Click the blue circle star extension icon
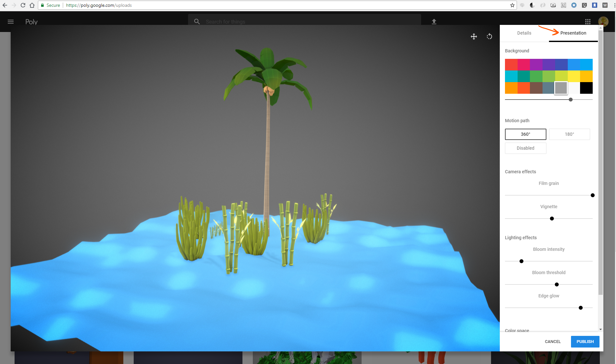Screen dimensions: 616x364 pos(574,5)
